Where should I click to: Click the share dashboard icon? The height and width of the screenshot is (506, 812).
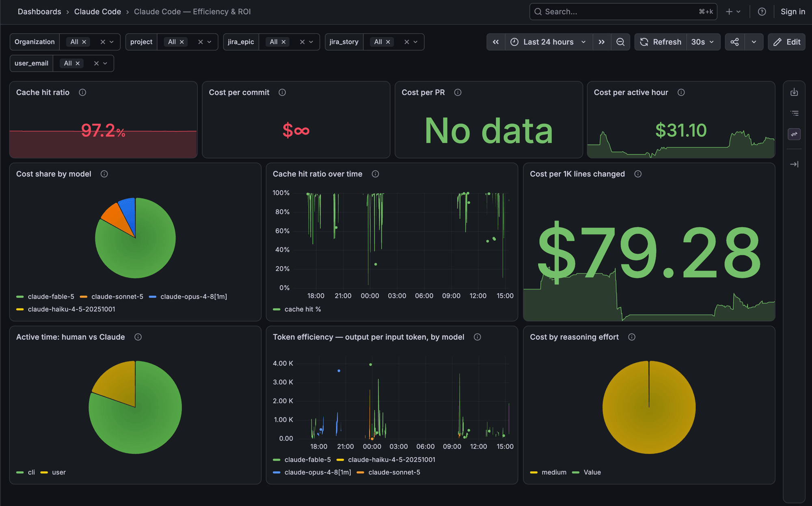(x=735, y=42)
